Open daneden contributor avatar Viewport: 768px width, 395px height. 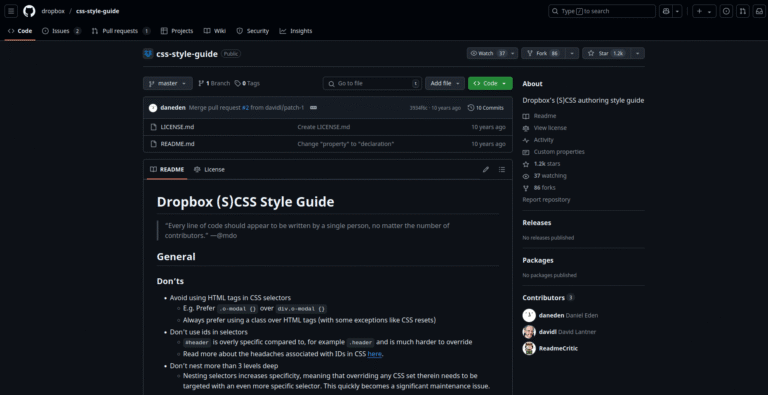pyautogui.click(x=529, y=316)
